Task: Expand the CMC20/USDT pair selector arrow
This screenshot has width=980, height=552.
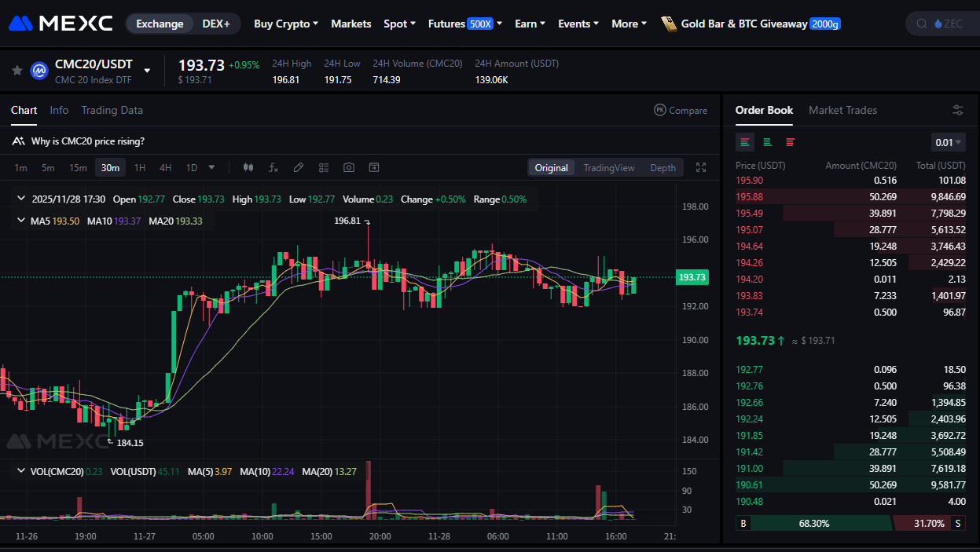Action: (147, 71)
